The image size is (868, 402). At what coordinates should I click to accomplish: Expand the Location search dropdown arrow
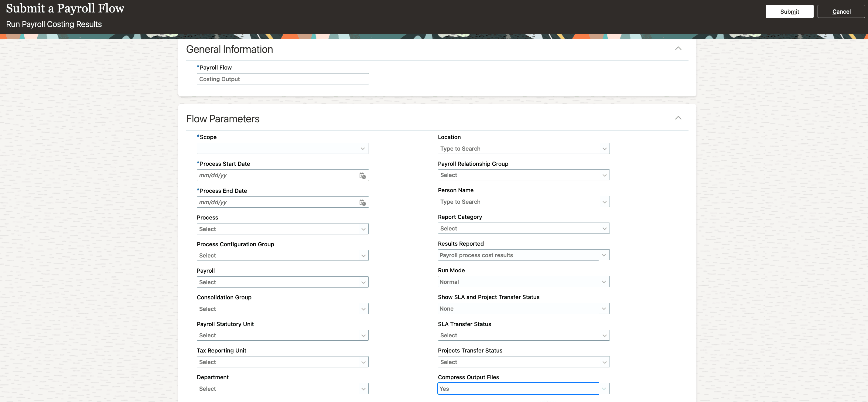pos(604,148)
